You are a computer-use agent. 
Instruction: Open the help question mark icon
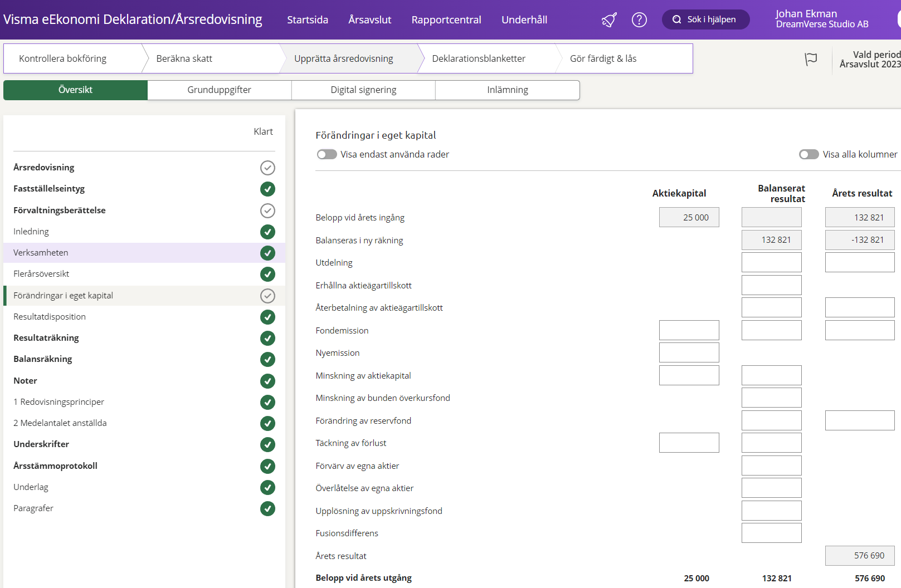tap(639, 20)
